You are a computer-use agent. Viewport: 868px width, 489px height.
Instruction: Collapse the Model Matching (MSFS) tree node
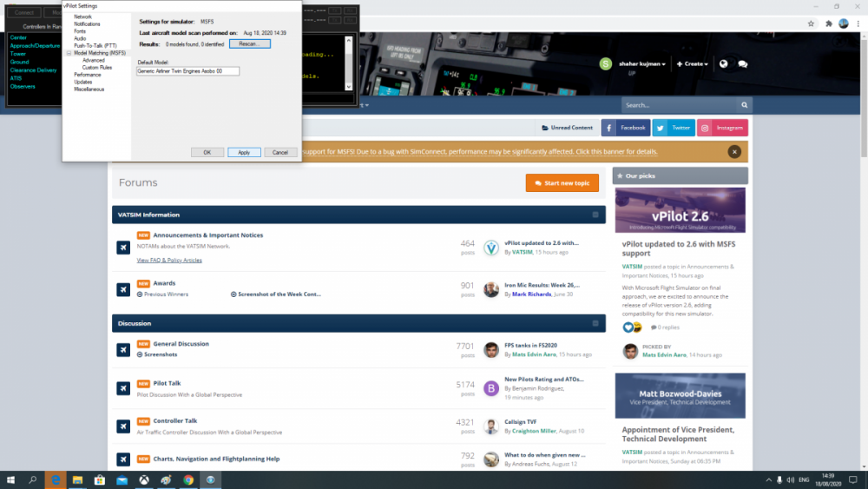69,53
